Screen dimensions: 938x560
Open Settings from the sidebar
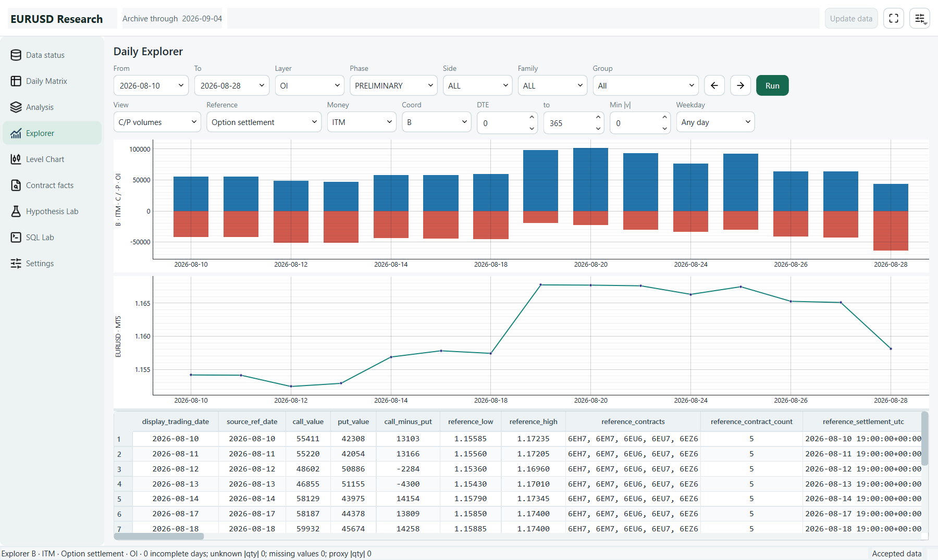[x=52, y=264]
